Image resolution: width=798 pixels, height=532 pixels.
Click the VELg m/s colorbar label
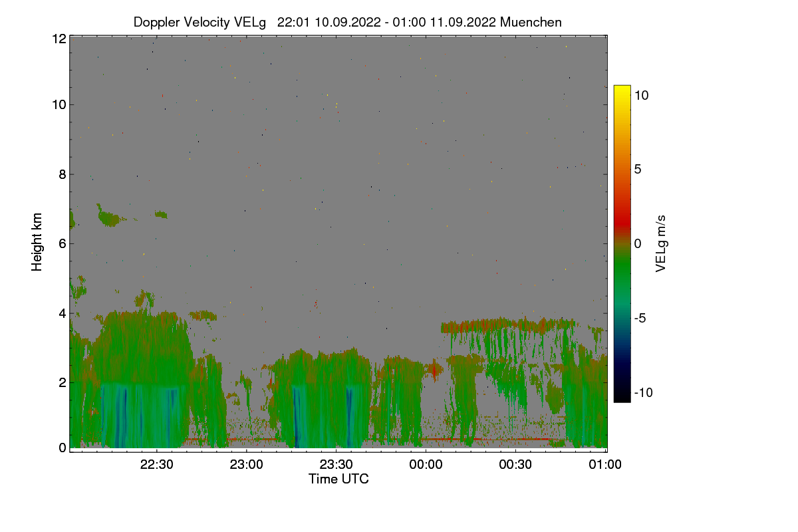click(660, 243)
